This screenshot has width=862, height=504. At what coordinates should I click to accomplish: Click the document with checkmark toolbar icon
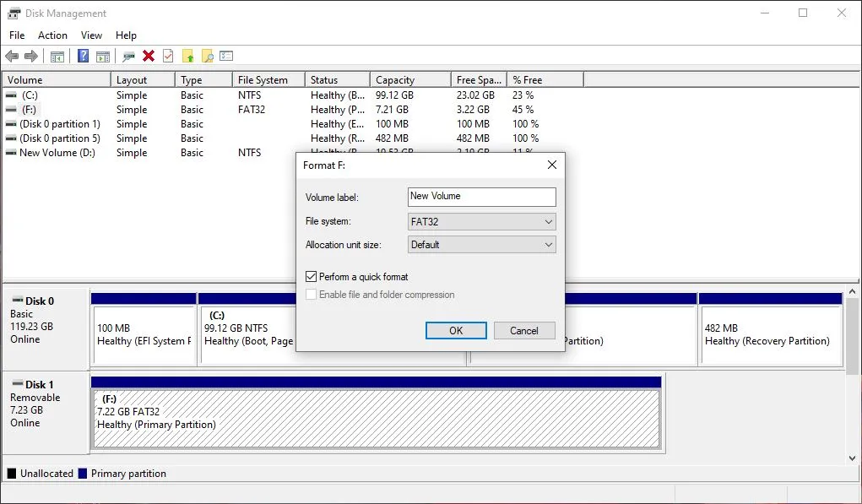[x=168, y=56]
